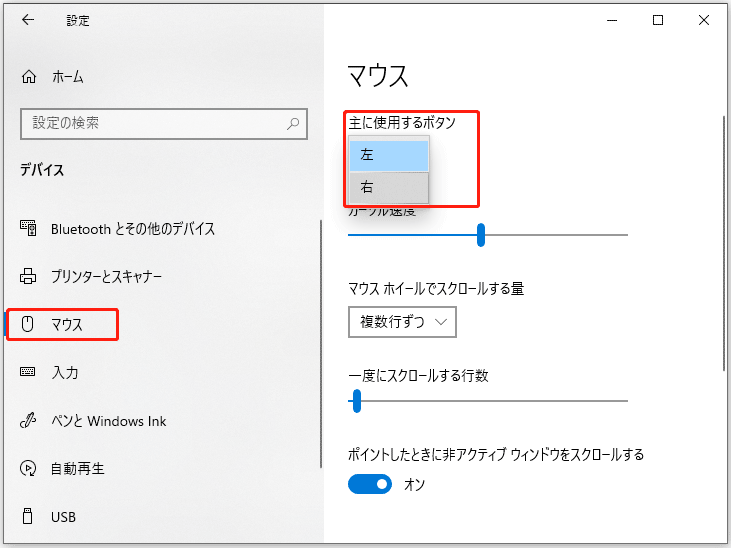Screen dimensions: 731x548
Task: Choose 左 in primary button dropdown
Action: pos(389,155)
